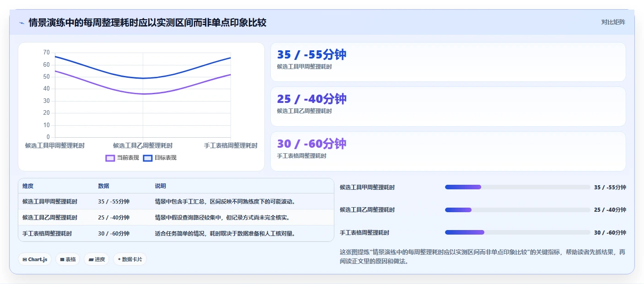644x284 pixels.
Task: Click the 数据 column header
Action: (x=103, y=186)
